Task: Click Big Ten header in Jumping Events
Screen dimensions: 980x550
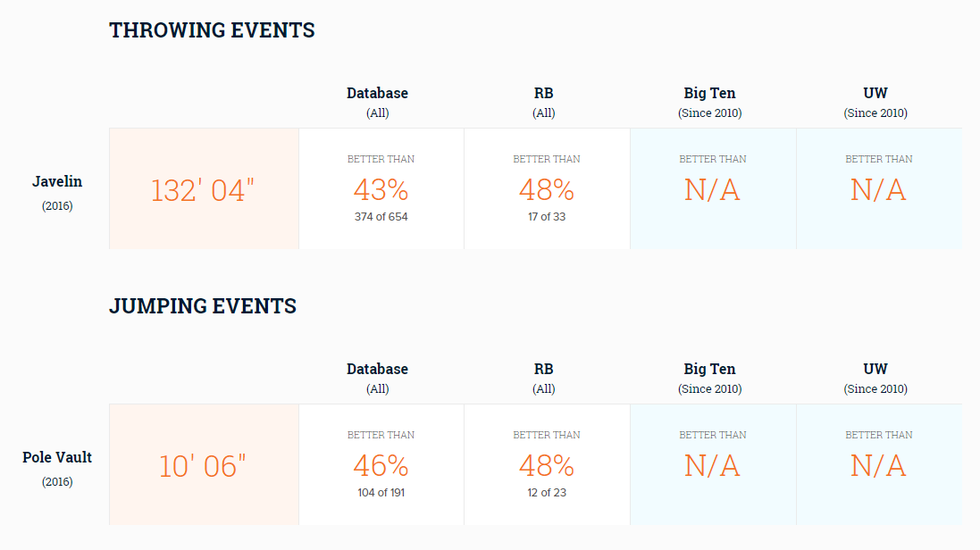Action: tap(710, 379)
